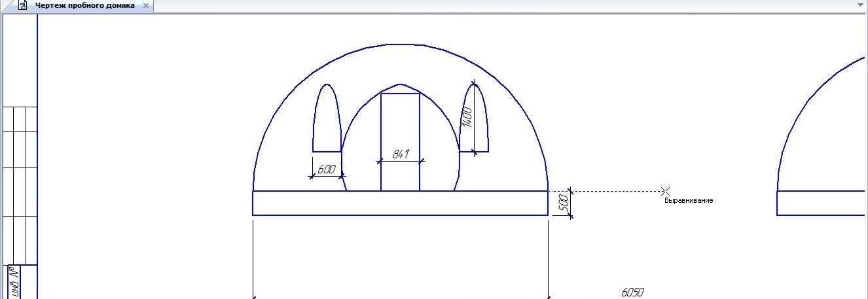Click the Выравнивание snap cross marker
868x299 pixels.
point(666,191)
